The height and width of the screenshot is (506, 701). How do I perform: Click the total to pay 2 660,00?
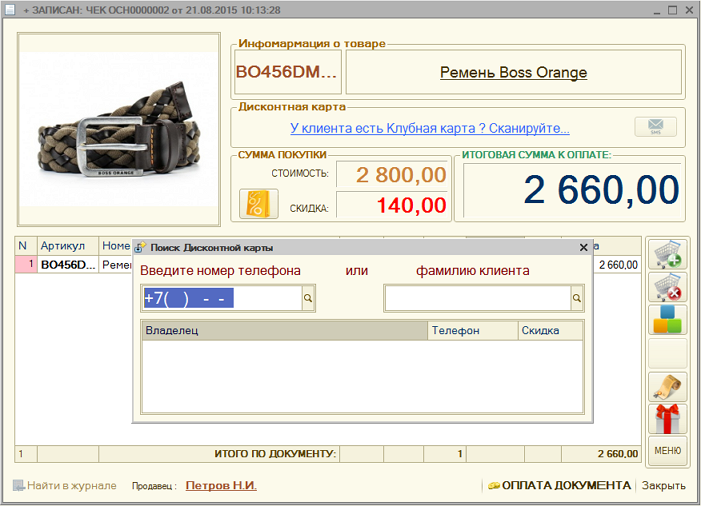(572, 190)
